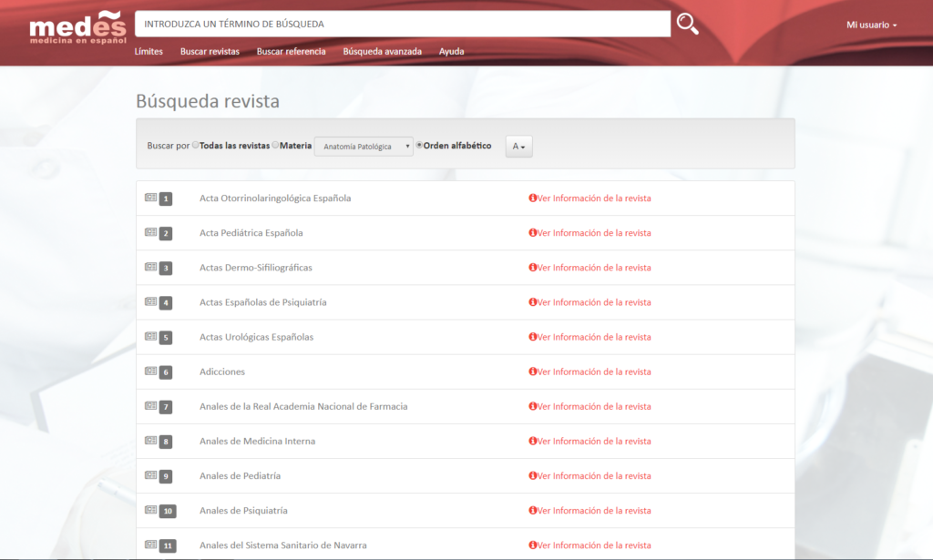View information for Anales de Psiquiatría
The width and height of the screenshot is (933, 560).
pyautogui.click(x=593, y=511)
